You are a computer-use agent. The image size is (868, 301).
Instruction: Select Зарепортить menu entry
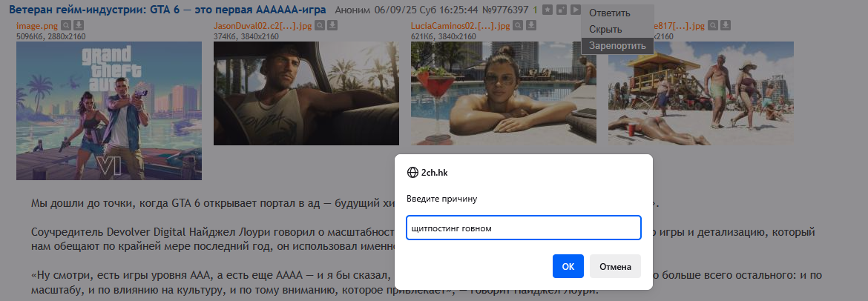tap(617, 45)
